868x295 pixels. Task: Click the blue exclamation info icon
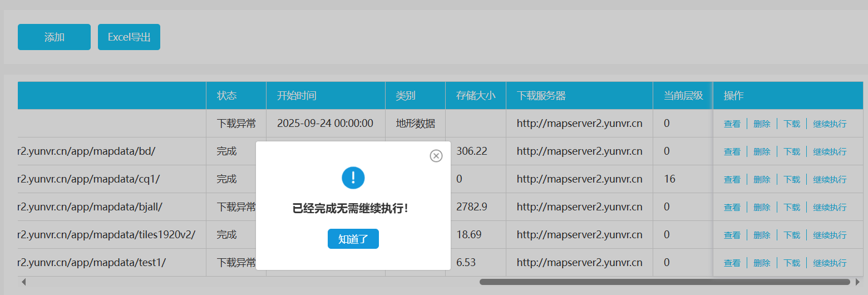353,178
